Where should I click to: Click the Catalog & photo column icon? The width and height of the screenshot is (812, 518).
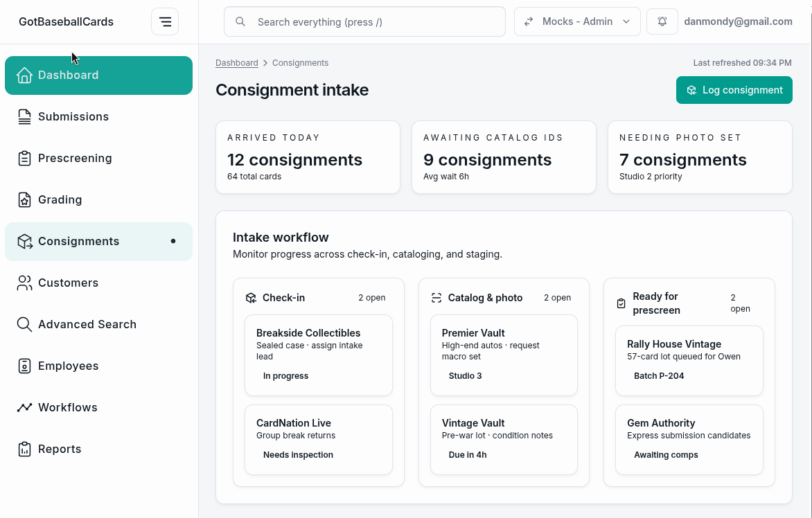coord(436,297)
